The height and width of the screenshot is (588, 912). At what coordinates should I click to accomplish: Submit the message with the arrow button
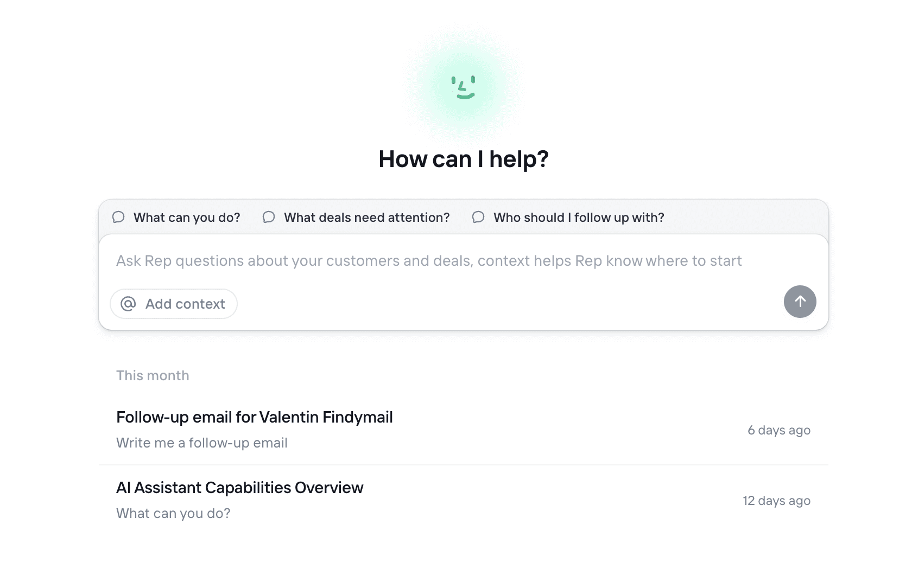click(800, 302)
